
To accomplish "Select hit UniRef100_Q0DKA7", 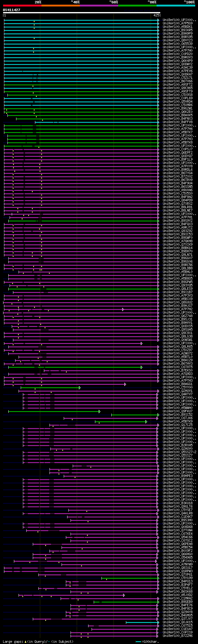I will (178, 74).
